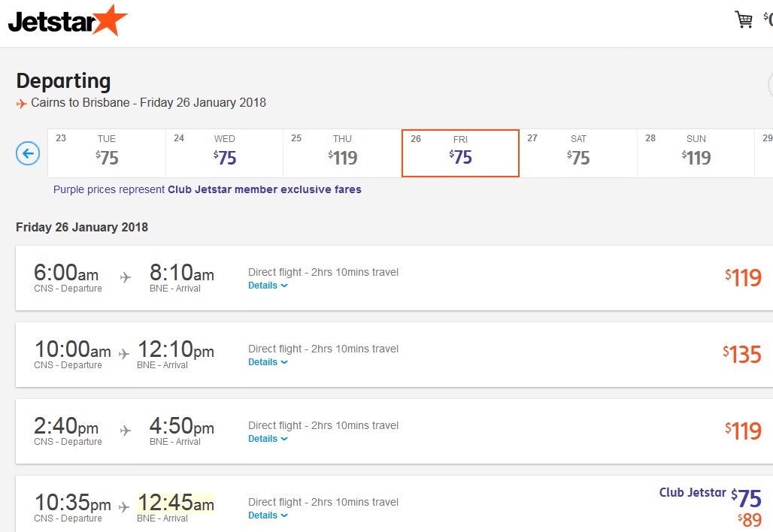Expand Details for the 10:35pm flight
The height and width of the screenshot is (532, 773).
[x=268, y=515]
